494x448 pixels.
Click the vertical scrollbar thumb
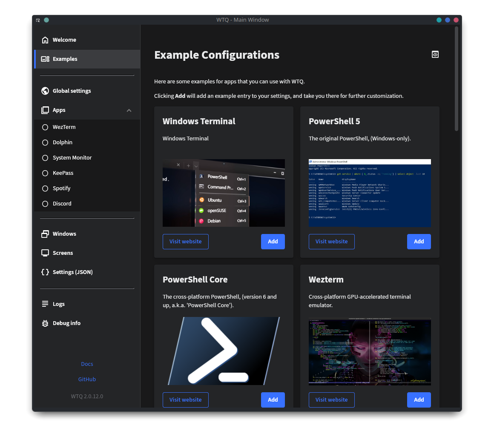[x=456, y=79]
